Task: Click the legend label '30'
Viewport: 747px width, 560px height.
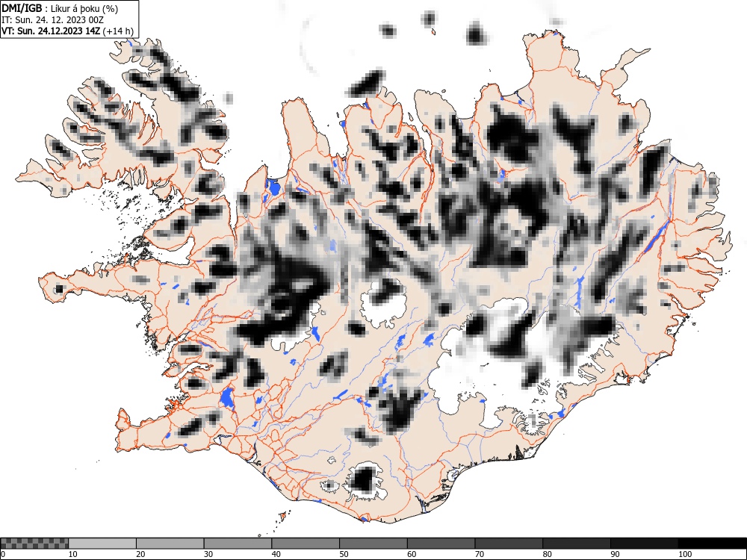Action: 208,554
